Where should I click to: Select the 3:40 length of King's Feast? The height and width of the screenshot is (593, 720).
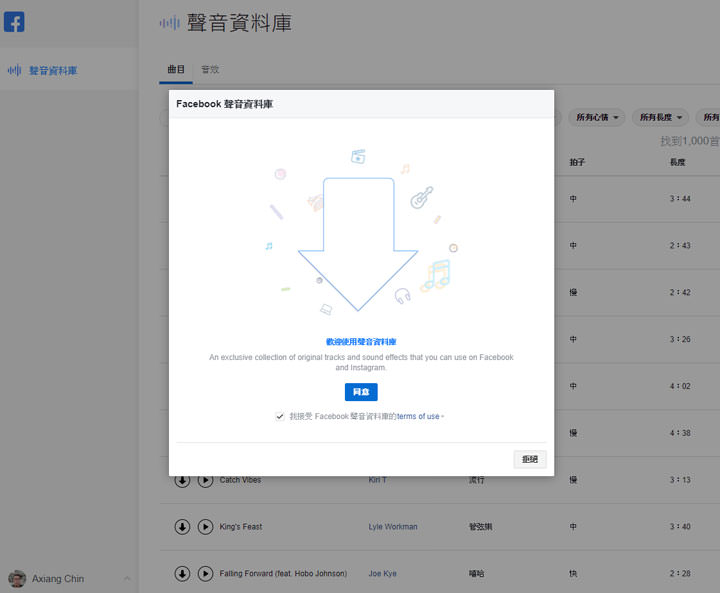tap(680, 526)
